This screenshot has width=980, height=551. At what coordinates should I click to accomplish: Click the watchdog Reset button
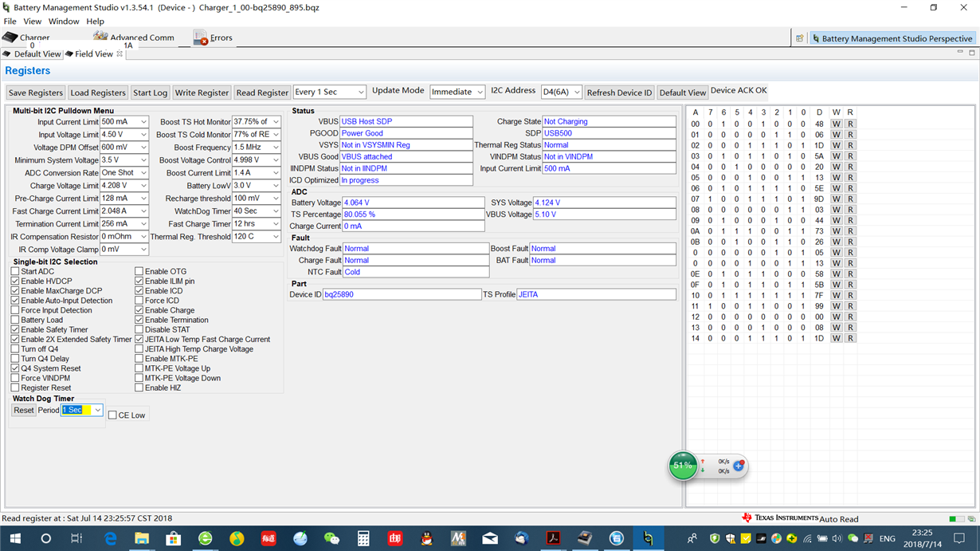pyautogui.click(x=24, y=410)
